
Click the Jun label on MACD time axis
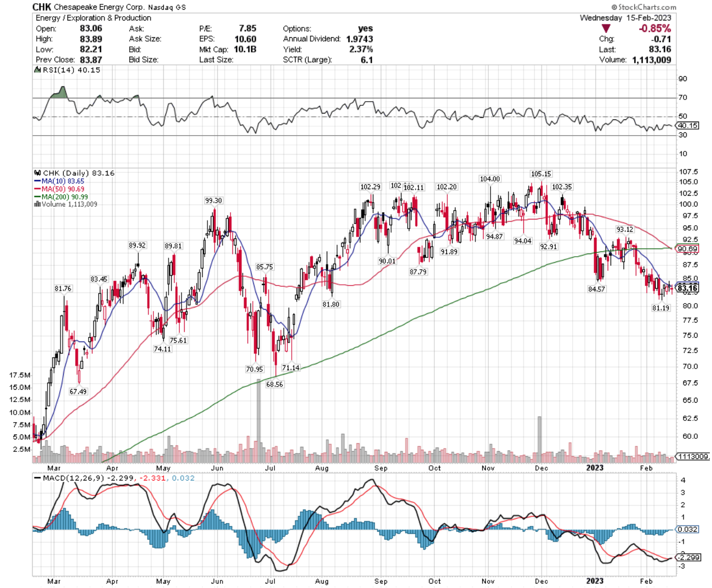[217, 582]
